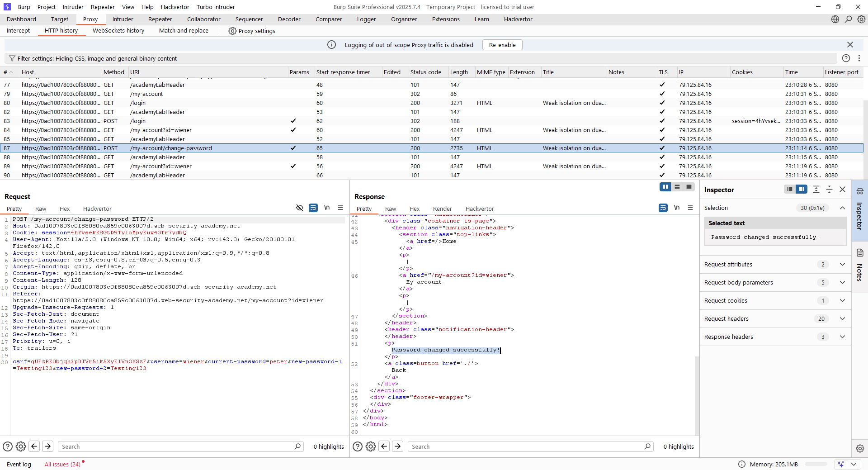This screenshot has height=470, width=868.
Task: Open All issues link in status bar
Action: click(62, 464)
